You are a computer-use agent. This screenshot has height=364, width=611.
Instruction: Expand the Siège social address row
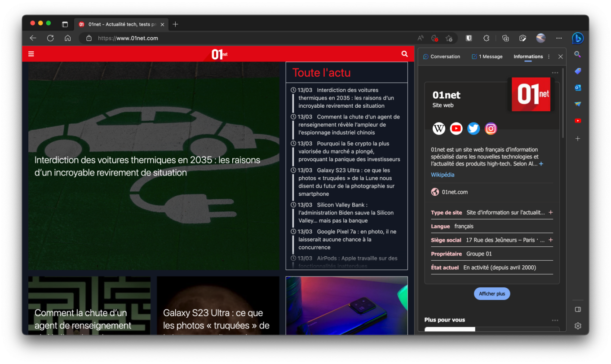pyautogui.click(x=551, y=240)
